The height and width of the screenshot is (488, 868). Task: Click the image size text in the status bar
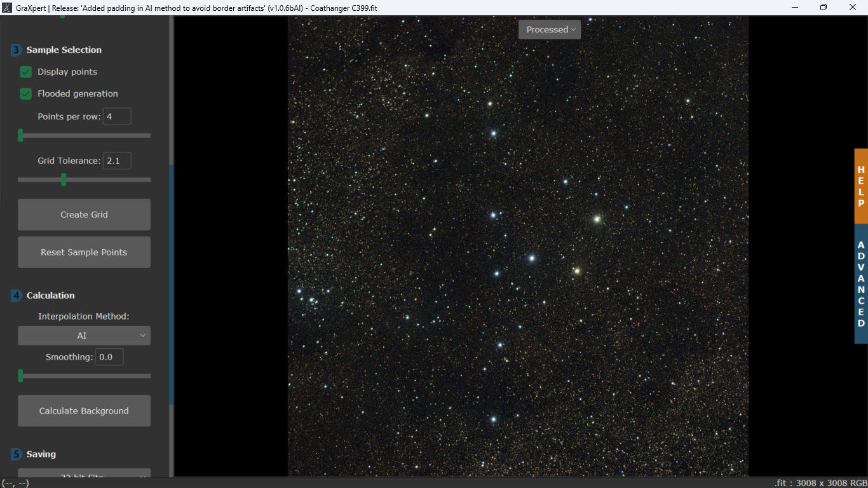tap(820, 483)
